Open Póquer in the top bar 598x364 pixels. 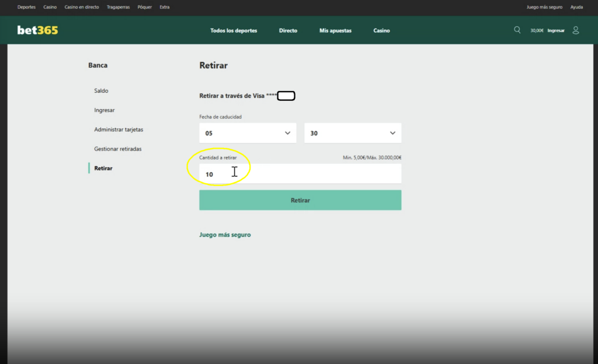[145, 7]
